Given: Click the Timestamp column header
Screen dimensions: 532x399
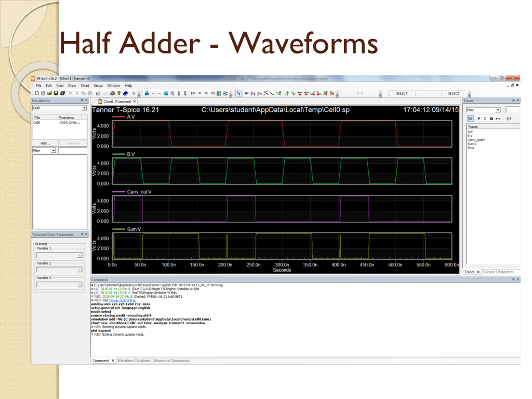Looking at the screenshot, I should (x=69, y=118).
